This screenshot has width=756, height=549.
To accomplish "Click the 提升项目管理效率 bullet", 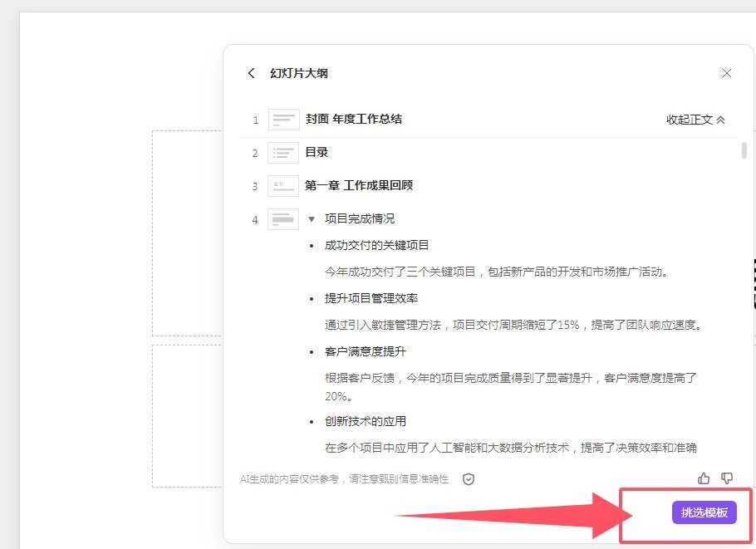I will [x=371, y=298].
